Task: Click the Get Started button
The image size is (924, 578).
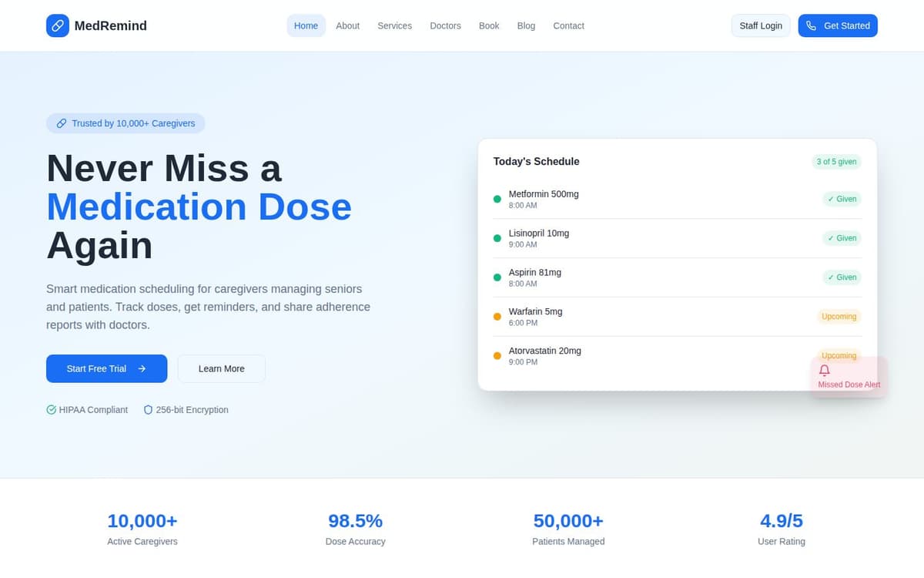Action: [x=838, y=25]
